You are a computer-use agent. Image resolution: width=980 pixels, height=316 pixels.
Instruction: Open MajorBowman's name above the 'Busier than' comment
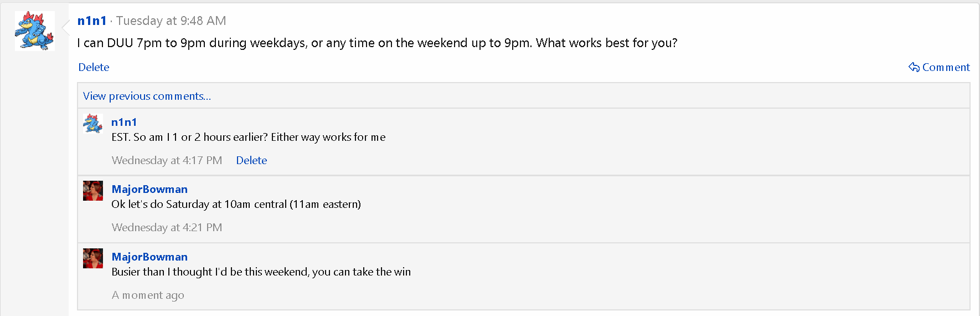tap(149, 257)
